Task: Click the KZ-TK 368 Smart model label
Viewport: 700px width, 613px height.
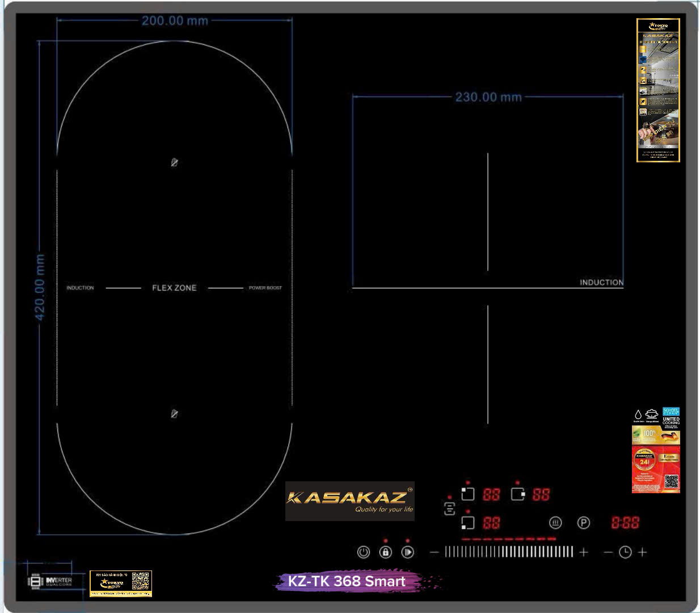Action: [347, 581]
